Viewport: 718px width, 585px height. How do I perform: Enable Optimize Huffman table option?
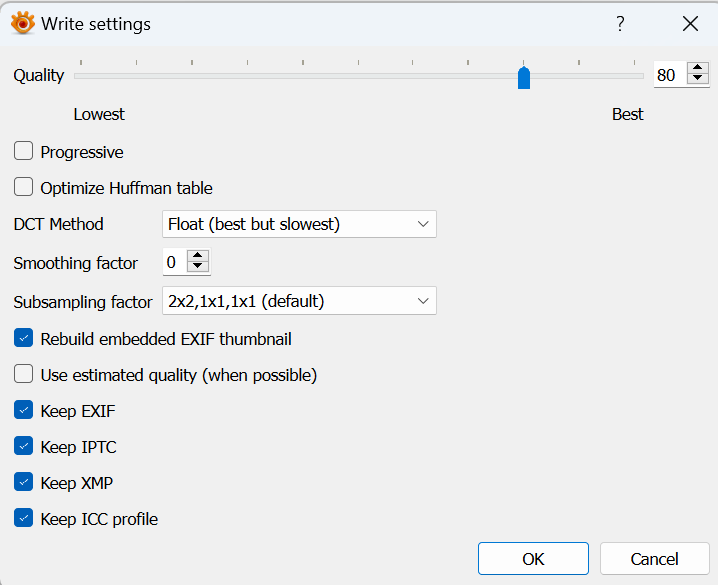coord(24,187)
